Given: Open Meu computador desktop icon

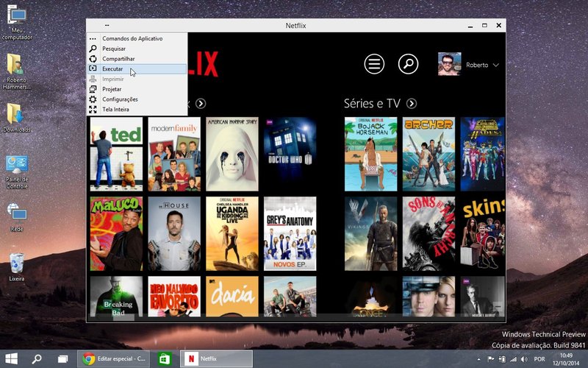Looking at the screenshot, I should click(x=17, y=23).
